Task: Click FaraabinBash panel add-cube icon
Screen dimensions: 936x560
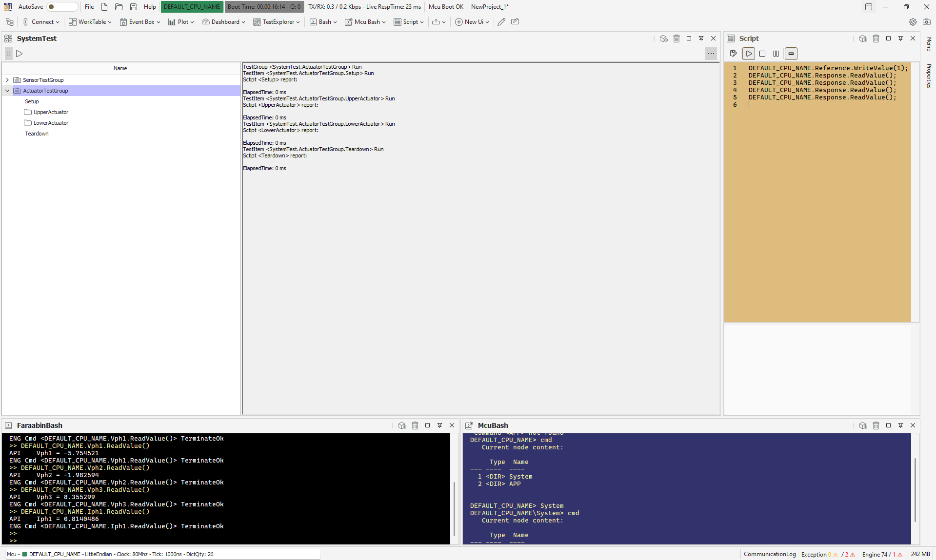Action: (x=402, y=425)
